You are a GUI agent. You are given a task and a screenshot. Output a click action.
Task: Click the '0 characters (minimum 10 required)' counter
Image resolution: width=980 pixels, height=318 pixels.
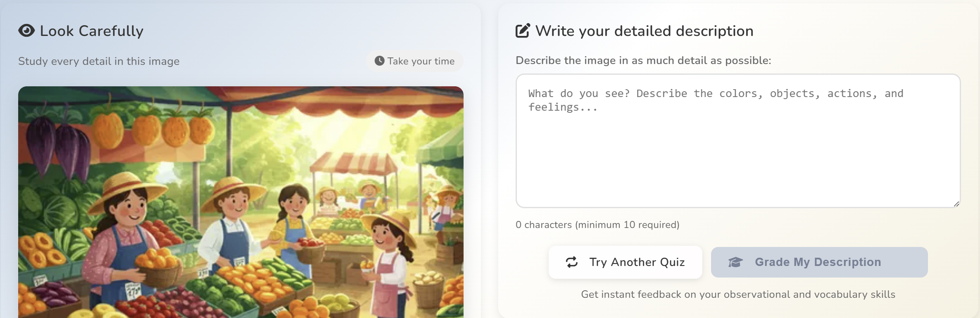tap(597, 225)
